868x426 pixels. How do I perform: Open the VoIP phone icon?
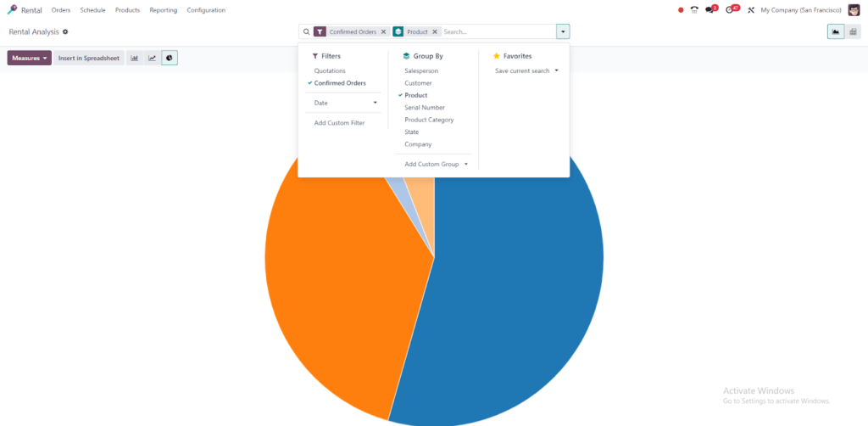[694, 10]
